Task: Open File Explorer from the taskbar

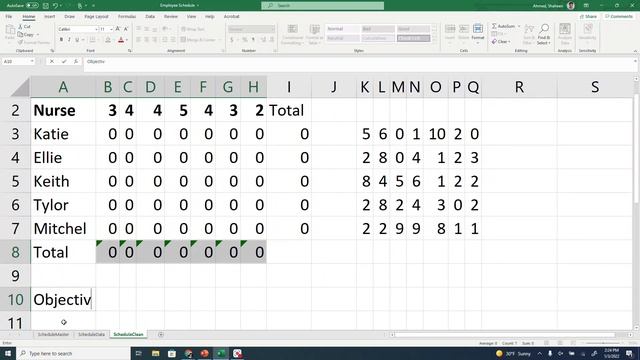Action: (156, 353)
